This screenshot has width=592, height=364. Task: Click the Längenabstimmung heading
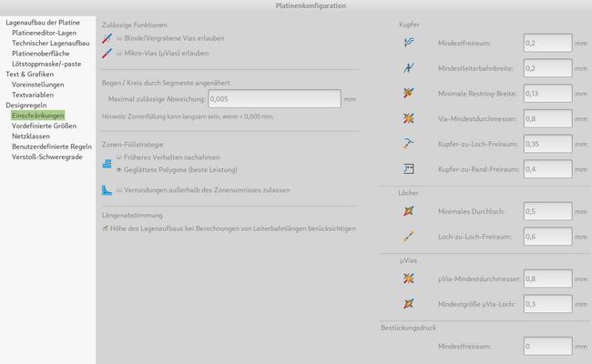coord(132,216)
